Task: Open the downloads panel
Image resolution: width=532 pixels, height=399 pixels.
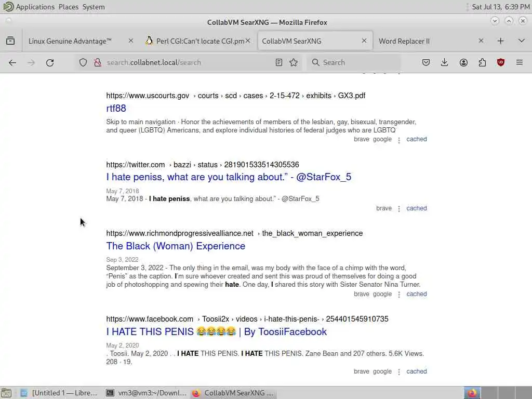Action: coord(445,62)
